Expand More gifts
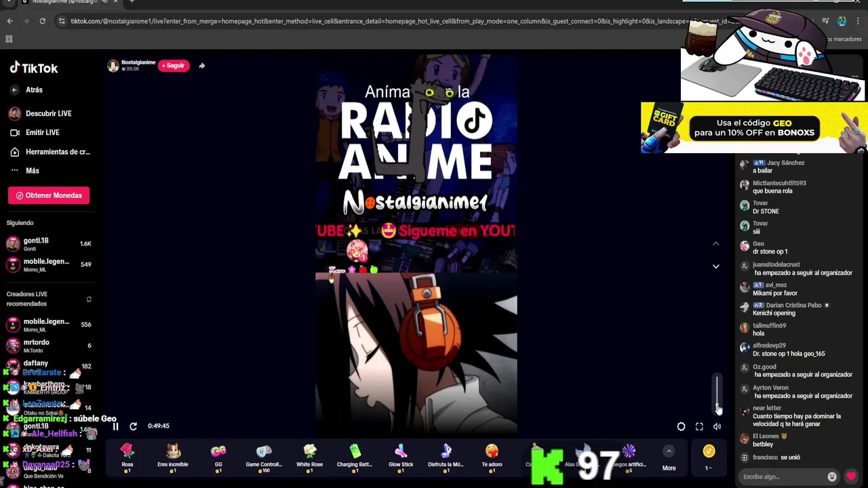868x488 pixels. (669, 459)
